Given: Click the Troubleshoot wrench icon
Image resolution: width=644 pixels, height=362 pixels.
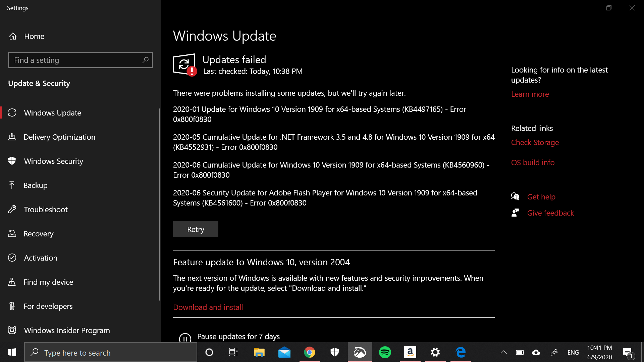Looking at the screenshot, I should pos(12,209).
